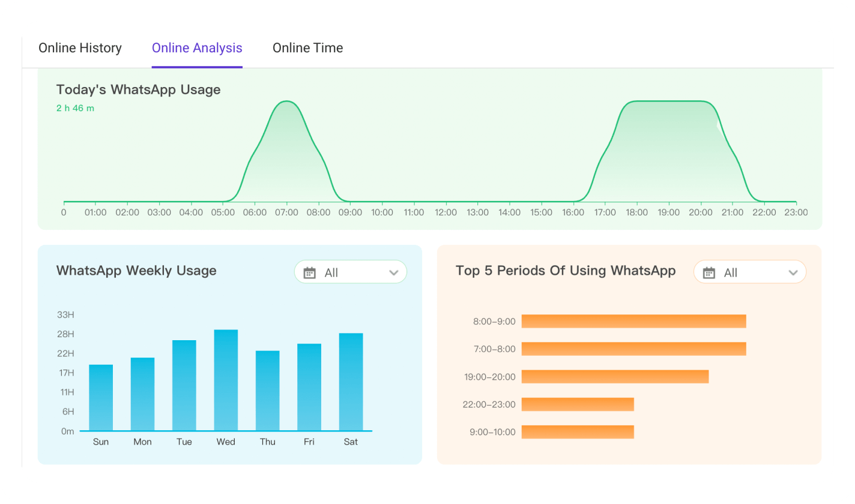This screenshot has height=504, width=855.
Task: Click the '8:00–9:00' period label
Action: (494, 322)
